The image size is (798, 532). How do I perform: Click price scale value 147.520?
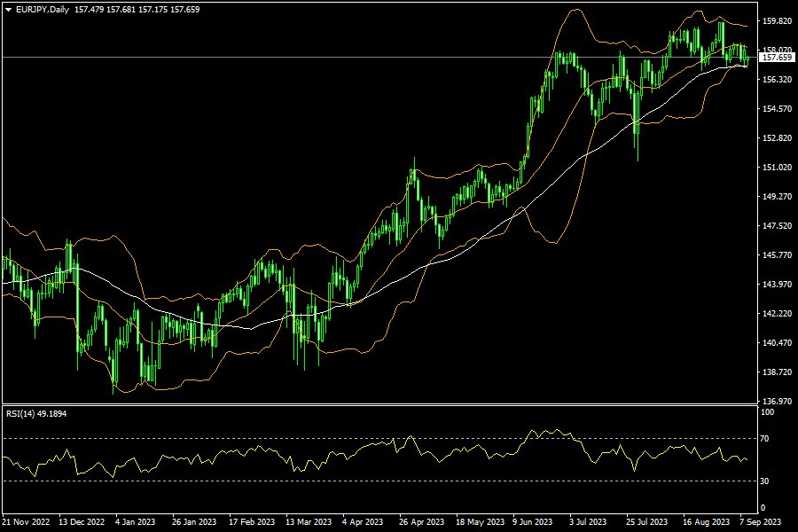(777, 225)
